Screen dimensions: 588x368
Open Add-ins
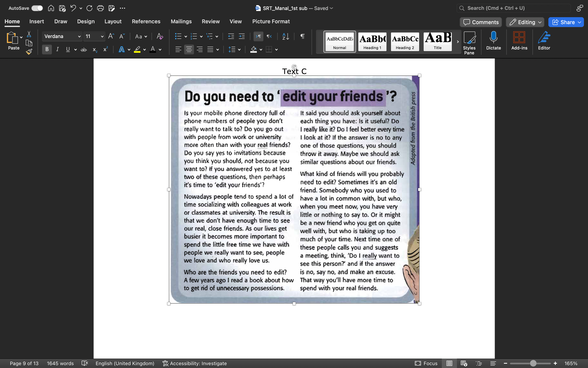point(519,41)
